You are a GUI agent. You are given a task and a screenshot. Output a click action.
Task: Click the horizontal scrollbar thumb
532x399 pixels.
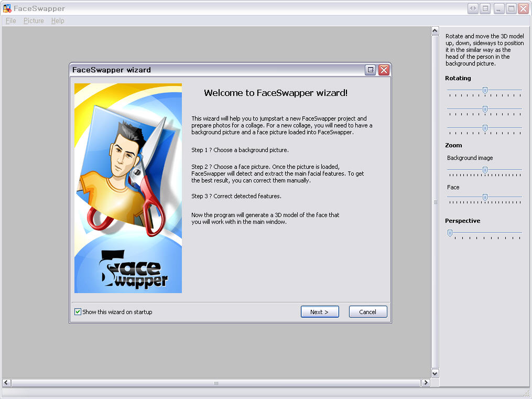click(216, 383)
